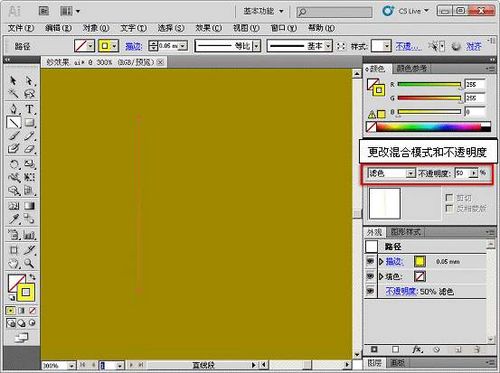
Task: Choose the Selection arrow tool
Action: click(13, 80)
